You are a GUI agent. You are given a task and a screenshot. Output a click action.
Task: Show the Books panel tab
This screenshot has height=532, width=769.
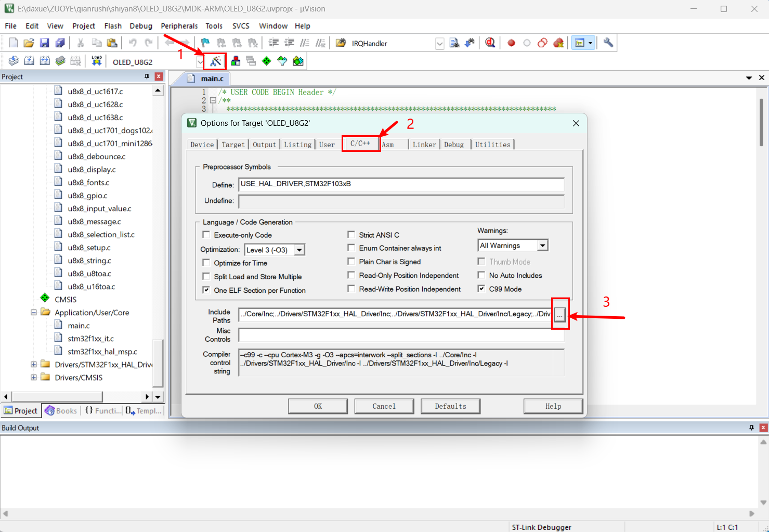coord(61,411)
